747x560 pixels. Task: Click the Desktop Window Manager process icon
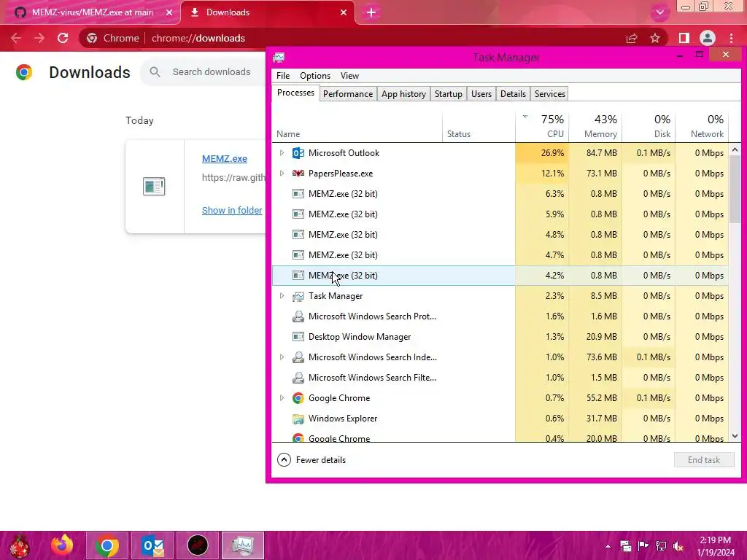tap(298, 337)
